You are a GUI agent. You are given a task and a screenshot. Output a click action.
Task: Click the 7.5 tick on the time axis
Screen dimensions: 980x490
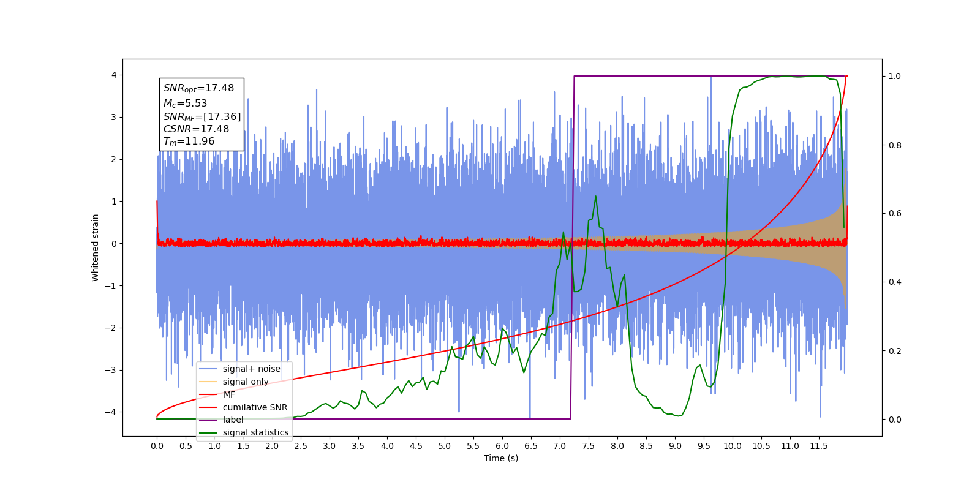tap(589, 446)
